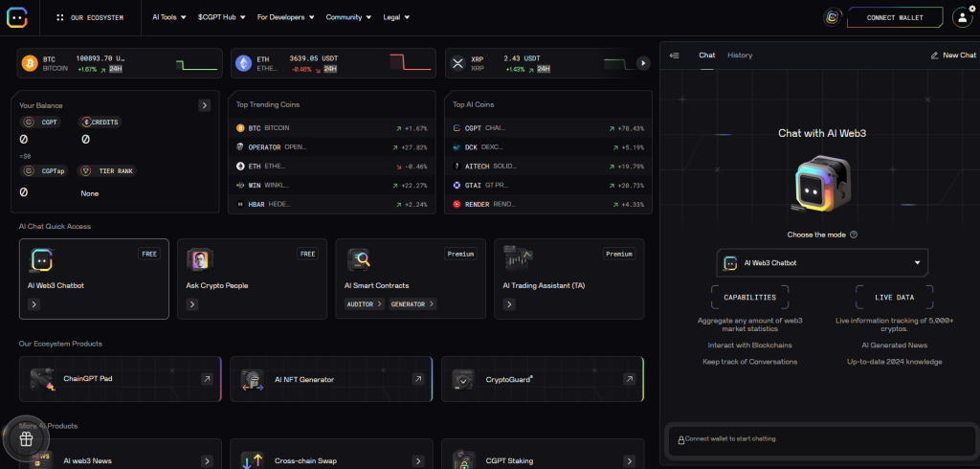980x469 pixels.
Task: Click the Cross-chain Swap arrows icon
Action: (253, 461)
